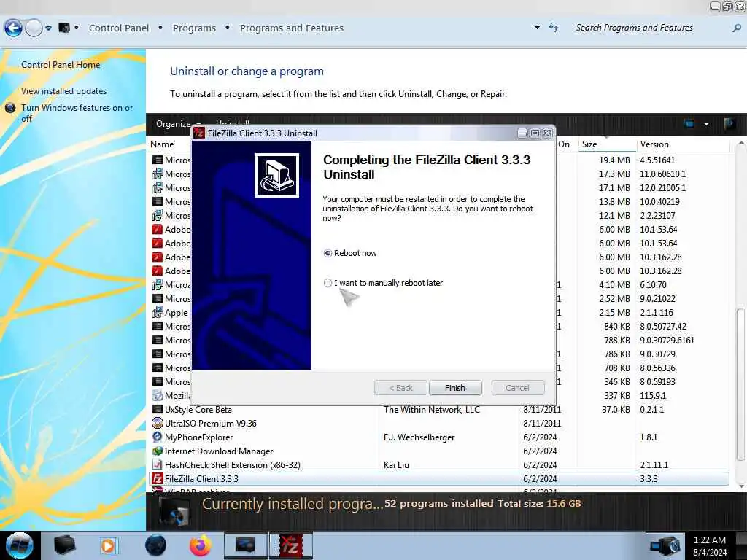The width and height of the screenshot is (747, 560).
Task: Click the Back navigation arrow
Action: tap(13, 28)
